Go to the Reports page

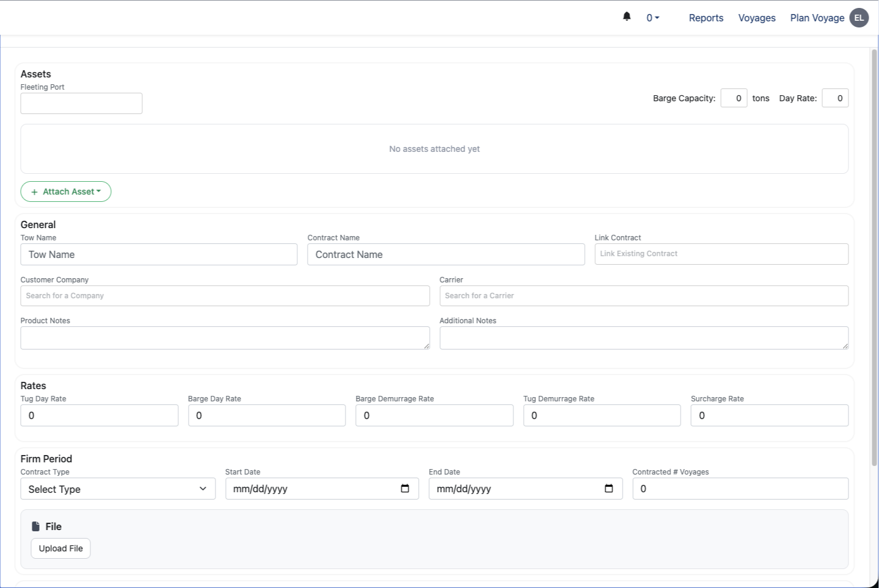tap(706, 18)
